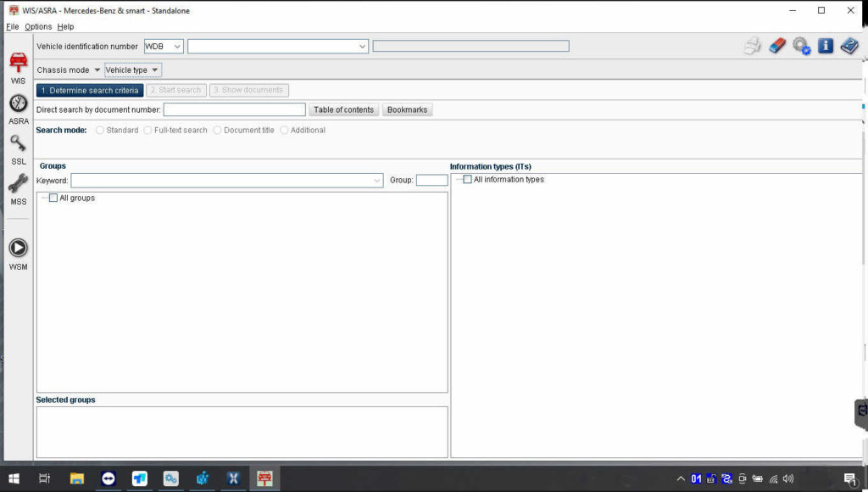Click the Table of contents button

(343, 110)
